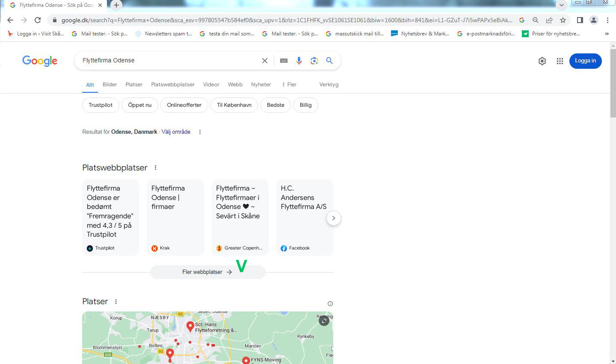Open options beside Platser heading
The height and width of the screenshot is (364, 616).
tap(115, 302)
